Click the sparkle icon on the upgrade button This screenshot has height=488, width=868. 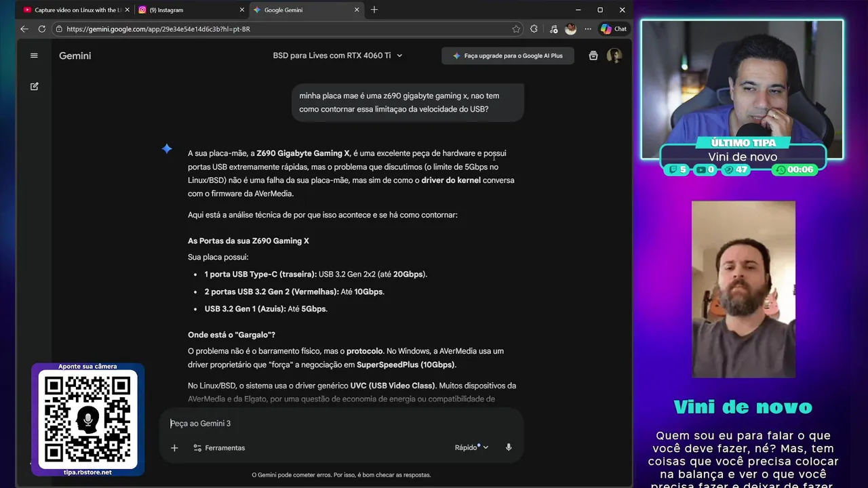click(456, 56)
